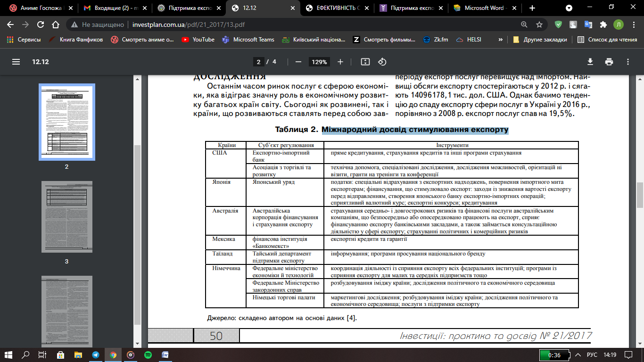Bookmark this page with the star

point(539,25)
